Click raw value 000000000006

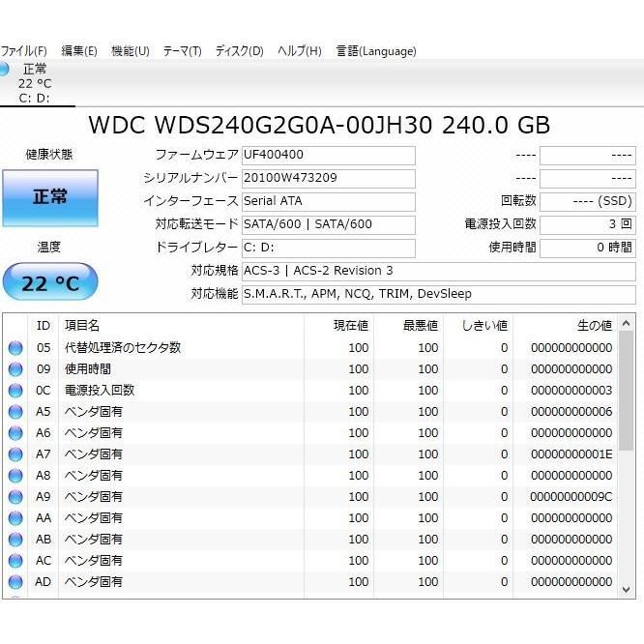point(571,412)
